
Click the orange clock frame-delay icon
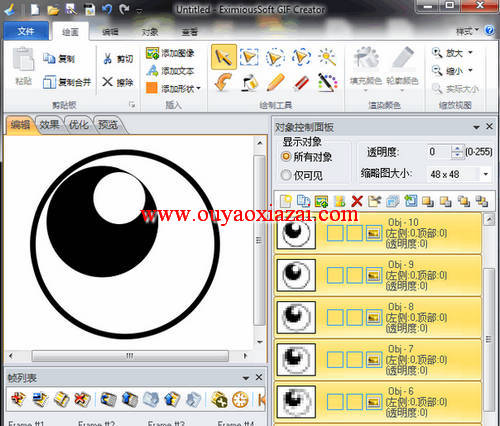[x=240, y=399]
